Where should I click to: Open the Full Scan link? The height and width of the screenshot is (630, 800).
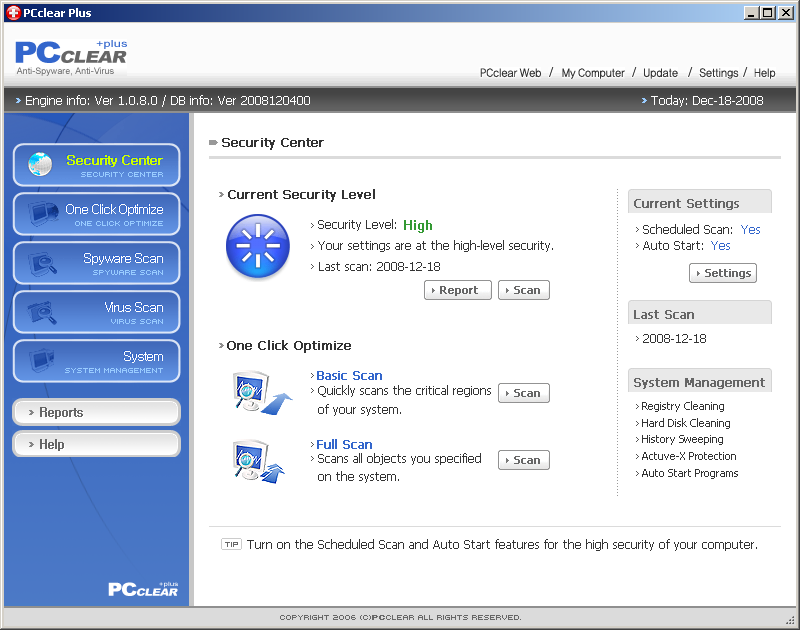point(344,444)
